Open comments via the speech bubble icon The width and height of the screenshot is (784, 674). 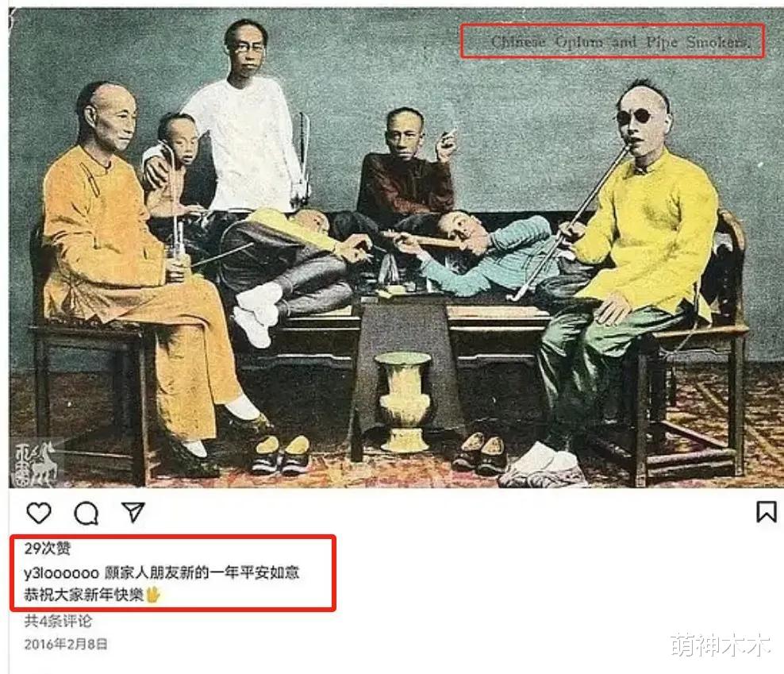[86, 513]
